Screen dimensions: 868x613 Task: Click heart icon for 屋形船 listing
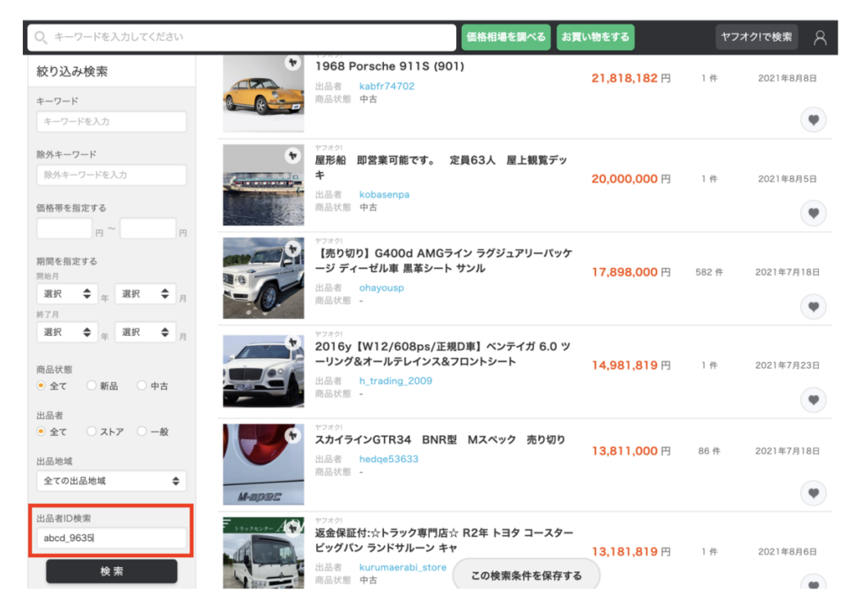point(813,213)
